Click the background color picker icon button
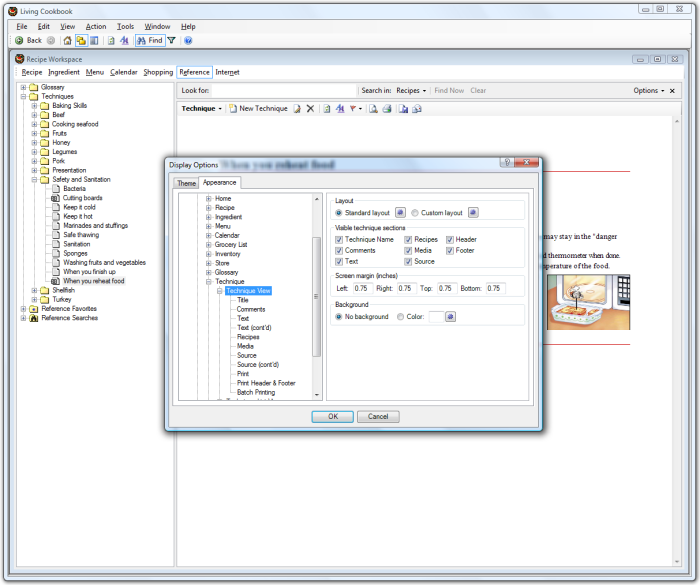700x585 pixels. 450,317
